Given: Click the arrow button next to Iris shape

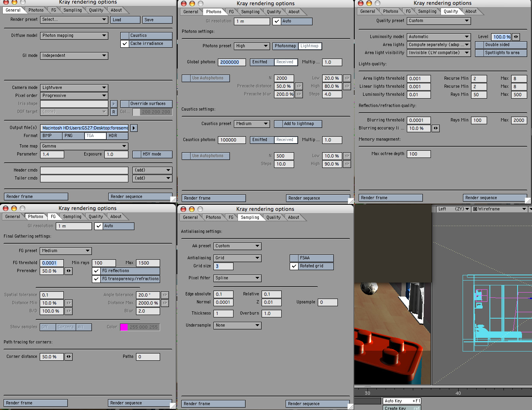Looking at the screenshot, I should (x=114, y=104).
